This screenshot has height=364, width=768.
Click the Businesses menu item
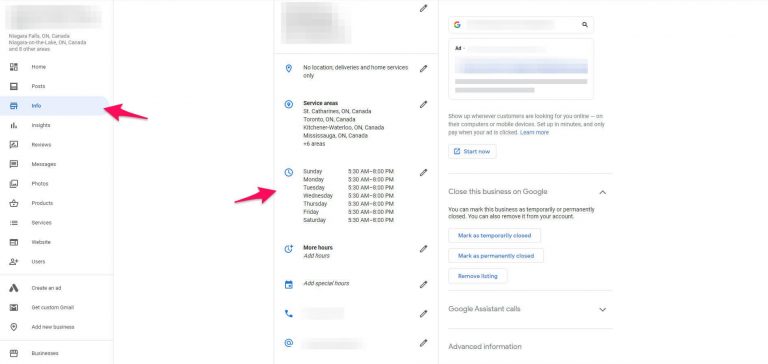[56, 353]
